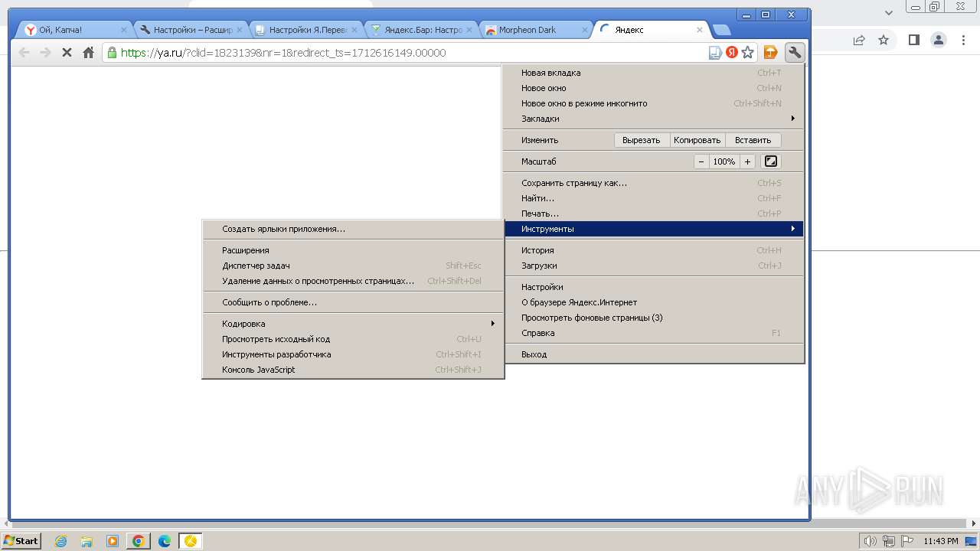Switch to the Яндекс.Бар tab
This screenshot has height=551, width=980.
click(422, 30)
